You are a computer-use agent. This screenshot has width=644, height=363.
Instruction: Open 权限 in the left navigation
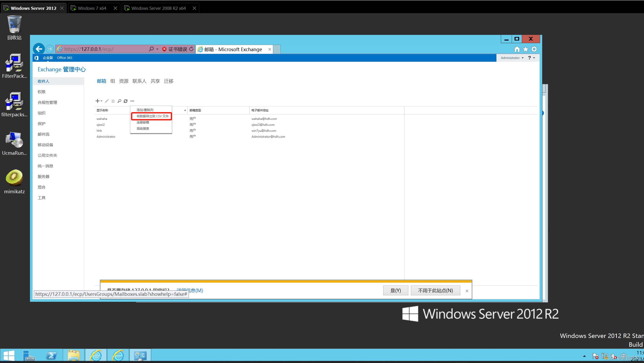click(x=42, y=92)
